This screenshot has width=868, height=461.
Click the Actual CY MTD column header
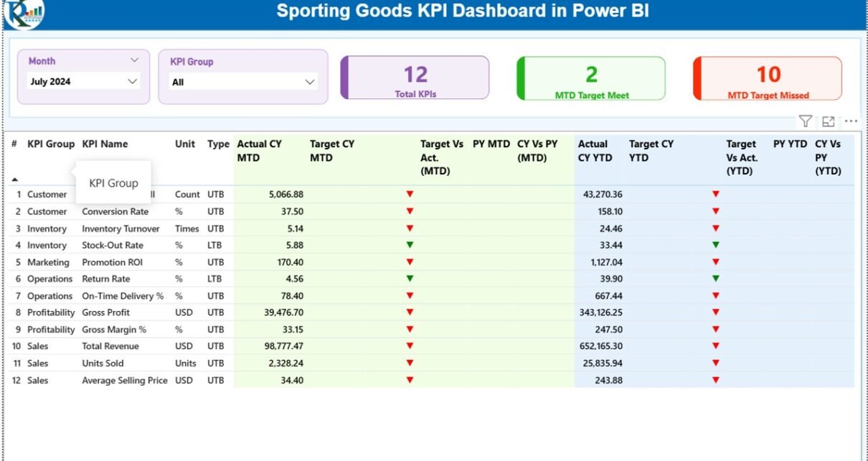pyautogui.click(x=260, y=151)
